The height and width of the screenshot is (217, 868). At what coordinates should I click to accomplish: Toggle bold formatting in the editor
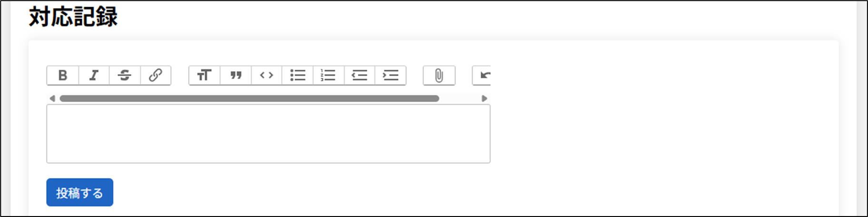pyautogui.click(x=63, y=75)
